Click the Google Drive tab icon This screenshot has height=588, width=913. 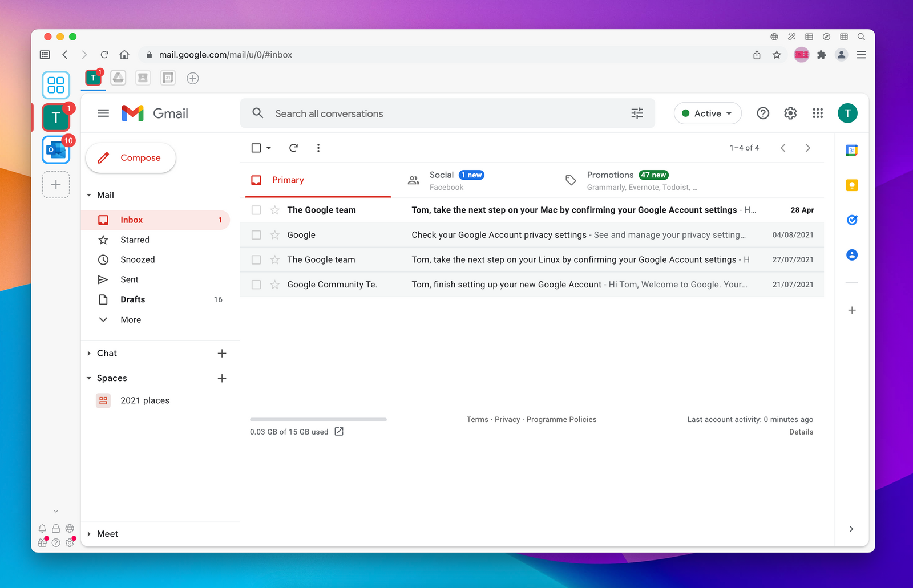pyautogui.click(x=118, y=78)
